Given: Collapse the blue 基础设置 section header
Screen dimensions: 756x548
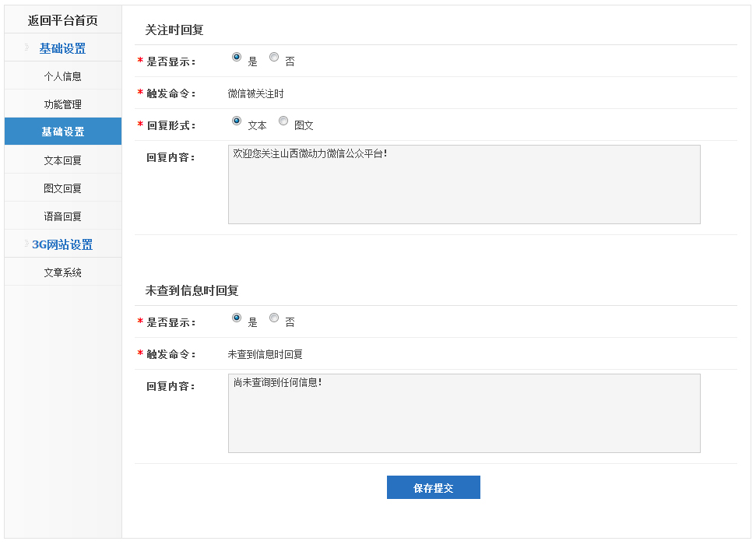Looking at the screenshot, I should pos(62,48).
